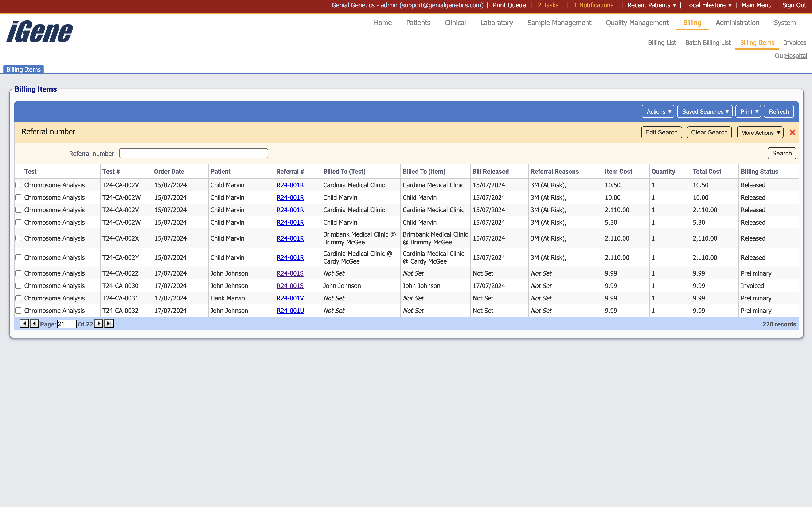Screen dimensions: 812x507
Task: Open the Actions dropdown
Action: (x=657, y=111)
